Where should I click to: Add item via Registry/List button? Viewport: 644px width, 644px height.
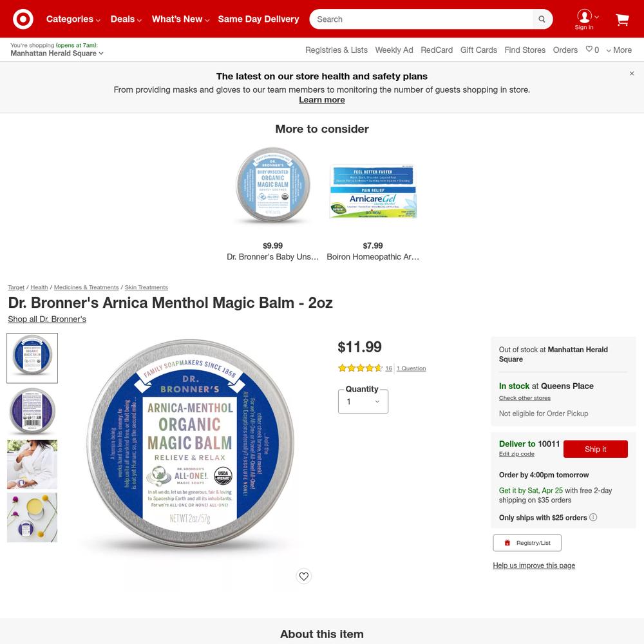coord(527,542)
